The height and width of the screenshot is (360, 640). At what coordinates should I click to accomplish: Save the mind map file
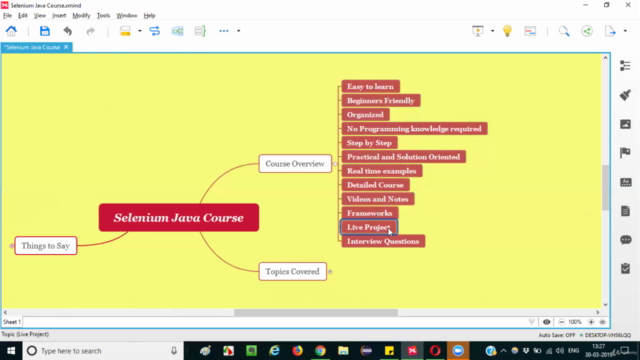pyautogui.click(x=44, y=31)
